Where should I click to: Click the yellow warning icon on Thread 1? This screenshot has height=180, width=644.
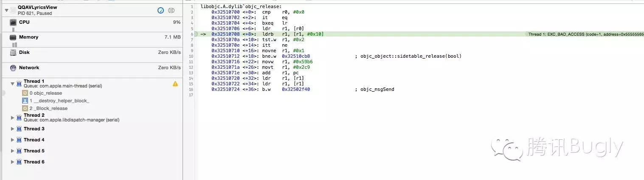[x=175, y=84]
